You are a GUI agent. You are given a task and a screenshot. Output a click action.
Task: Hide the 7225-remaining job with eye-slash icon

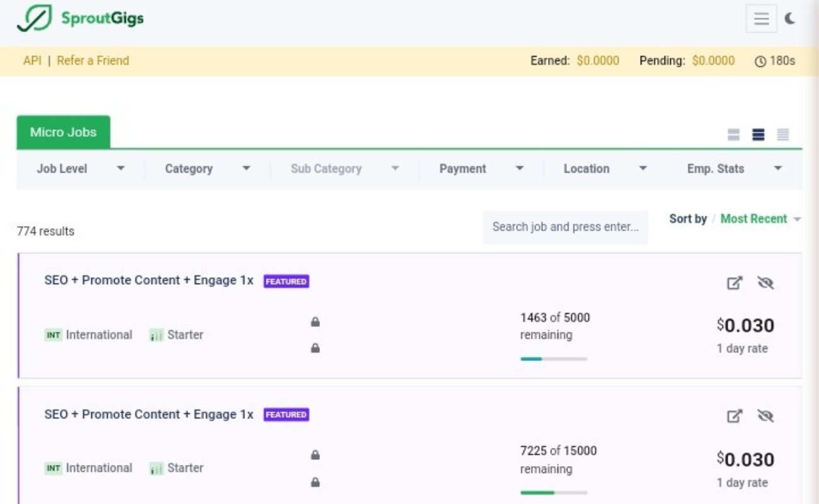pyautogui.click(x=765, y=416)
